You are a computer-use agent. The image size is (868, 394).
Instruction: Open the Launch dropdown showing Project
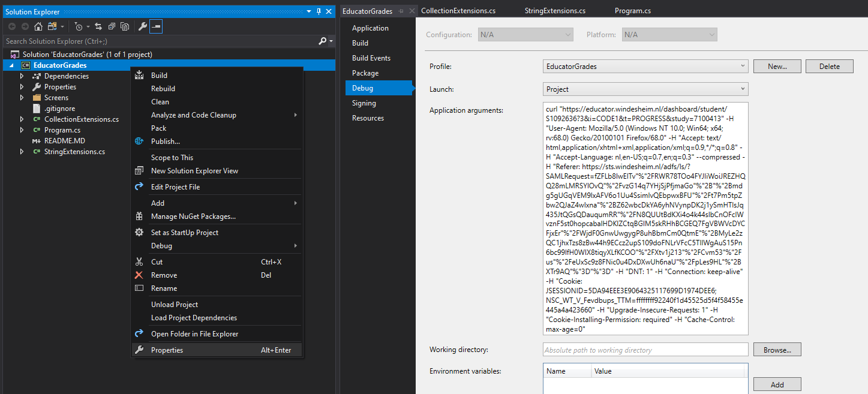(x=645, y=89)
